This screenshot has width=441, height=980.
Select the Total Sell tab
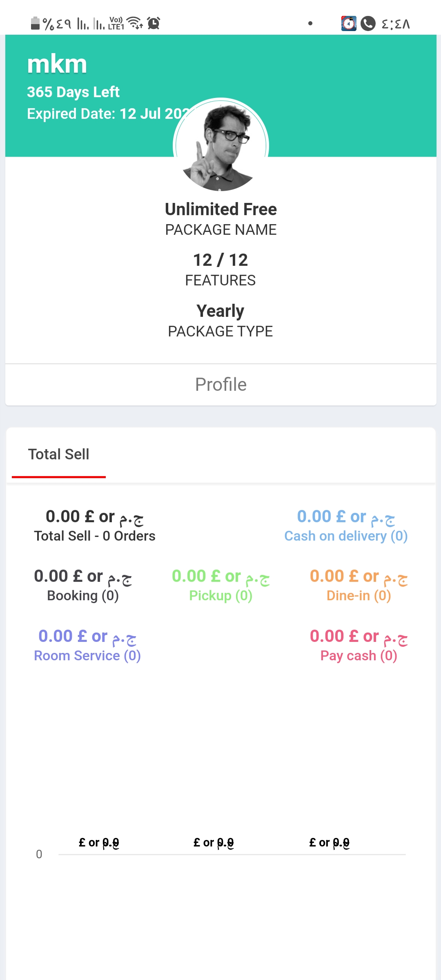59,454
